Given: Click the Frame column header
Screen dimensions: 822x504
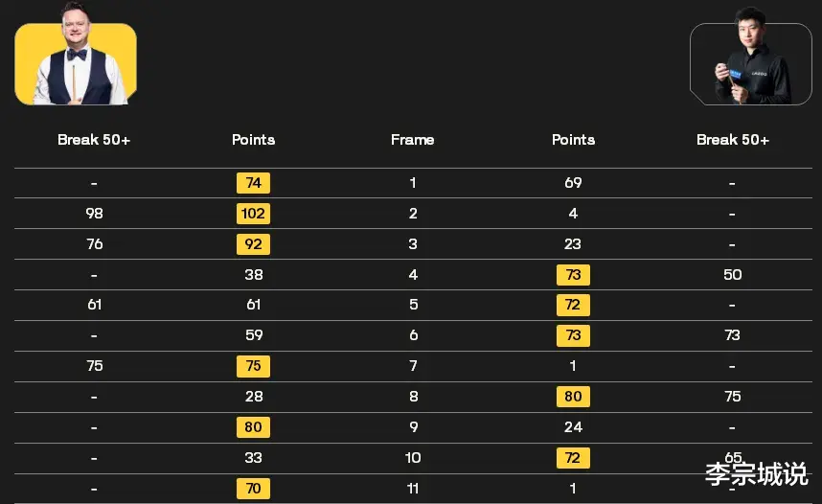Looking at the screenshot, I should click(x=413, y=140).
